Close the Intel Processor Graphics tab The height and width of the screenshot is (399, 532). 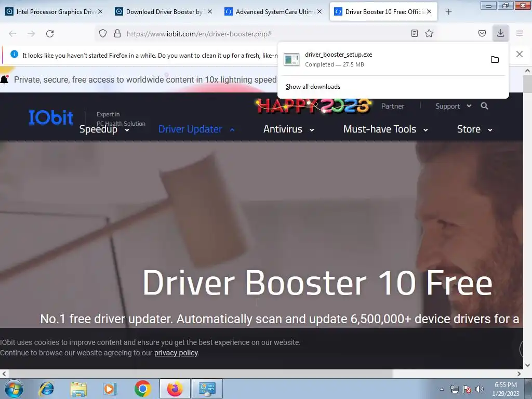point(100,11)
